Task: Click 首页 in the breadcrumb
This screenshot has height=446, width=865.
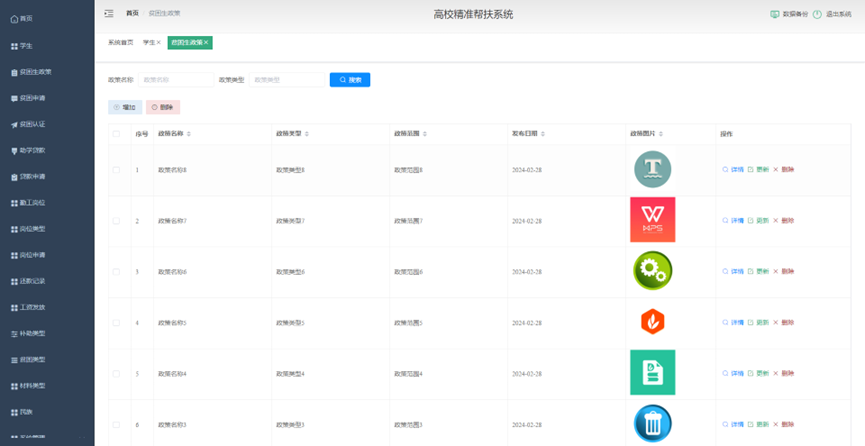Action: 132,13
